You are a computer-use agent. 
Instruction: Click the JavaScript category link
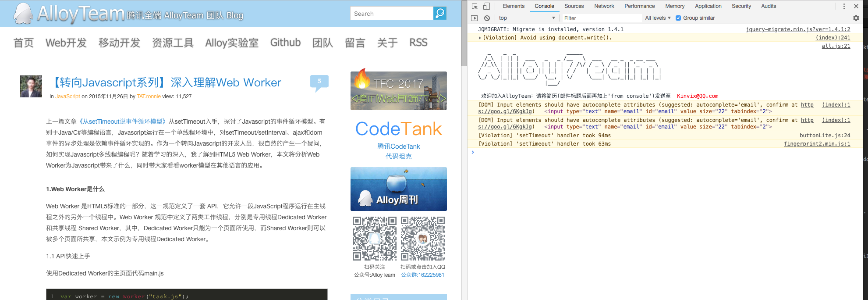67,96
